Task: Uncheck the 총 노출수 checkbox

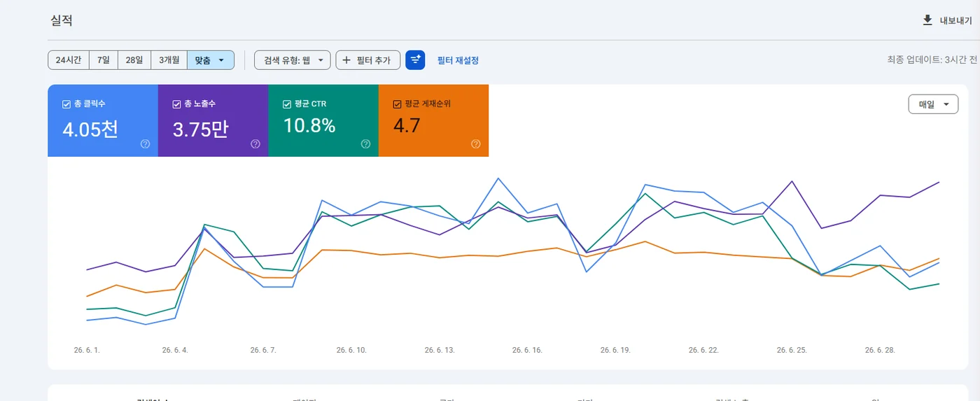Action: pyautogui.click(x=176, y=104)
